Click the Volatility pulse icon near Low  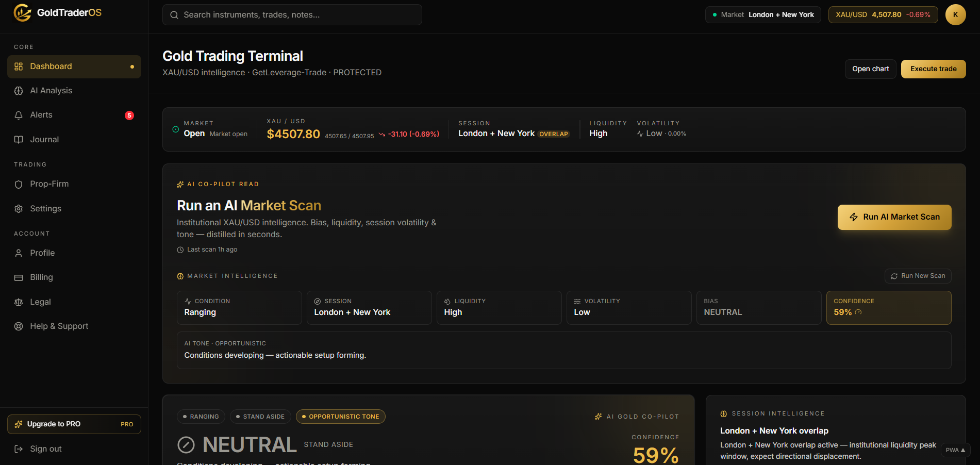[x=640, y=134]
